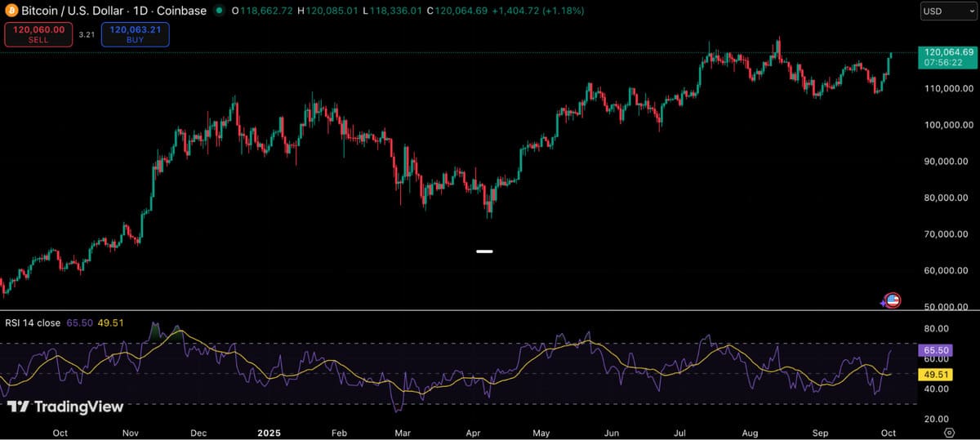Open the USD currency dropdown

[x=947, y=11]
